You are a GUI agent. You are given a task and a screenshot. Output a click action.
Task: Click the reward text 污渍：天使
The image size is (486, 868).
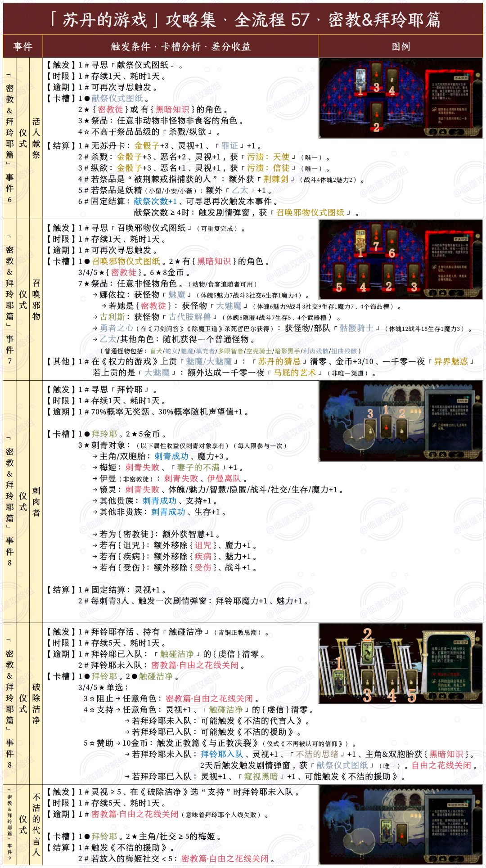coord(268,157)
